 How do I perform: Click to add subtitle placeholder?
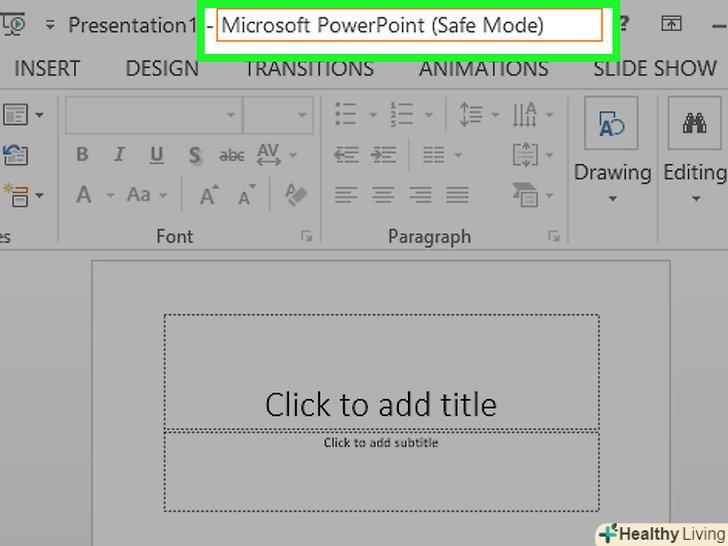381,472
